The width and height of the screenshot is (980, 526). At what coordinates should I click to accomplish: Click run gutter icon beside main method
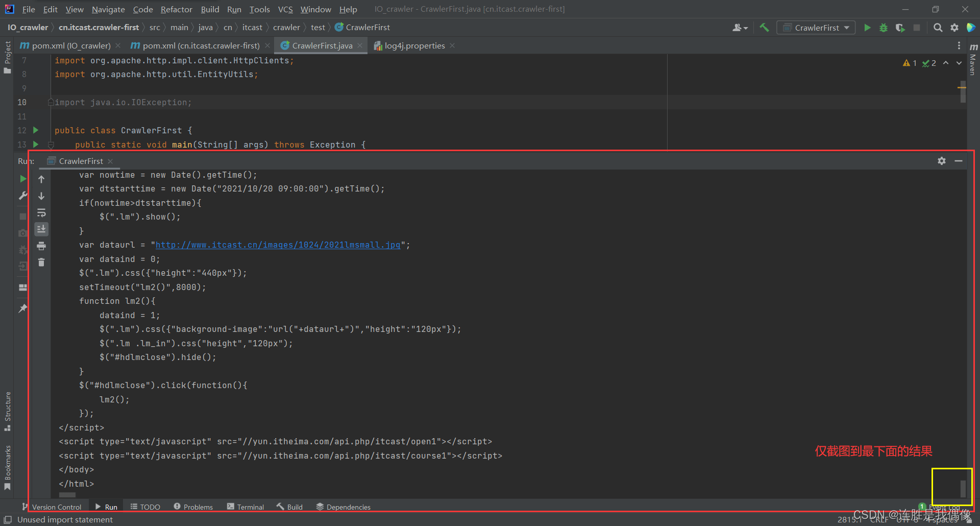coord(36,145)
